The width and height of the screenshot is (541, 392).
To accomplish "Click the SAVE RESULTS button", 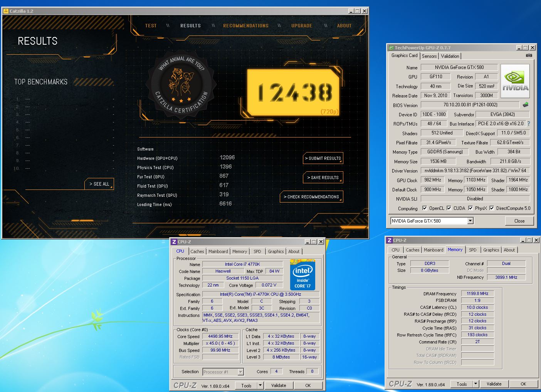I will tap(323, 178).
